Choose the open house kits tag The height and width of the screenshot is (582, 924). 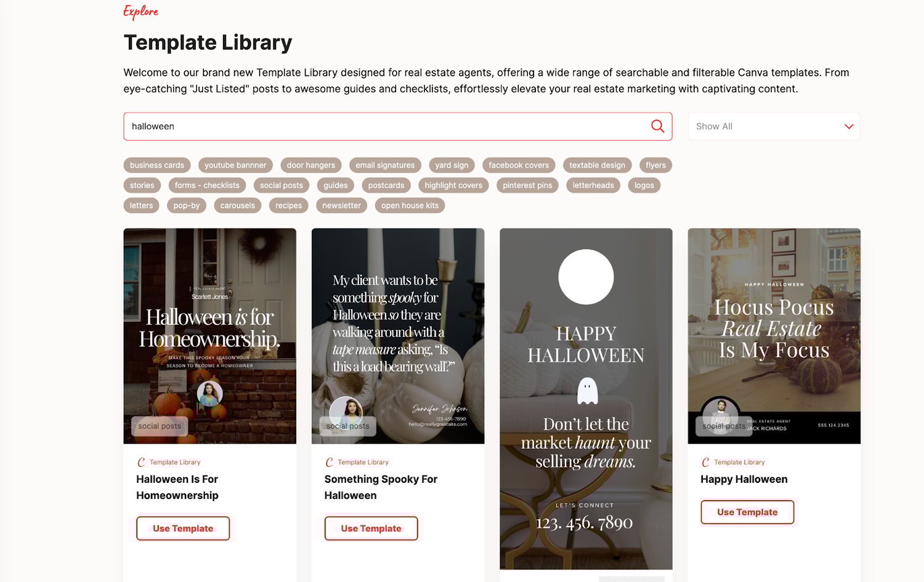tap(410, 206)
